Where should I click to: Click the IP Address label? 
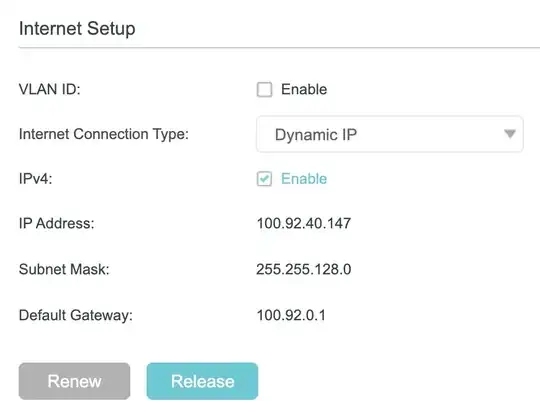(x=56, y=223)
